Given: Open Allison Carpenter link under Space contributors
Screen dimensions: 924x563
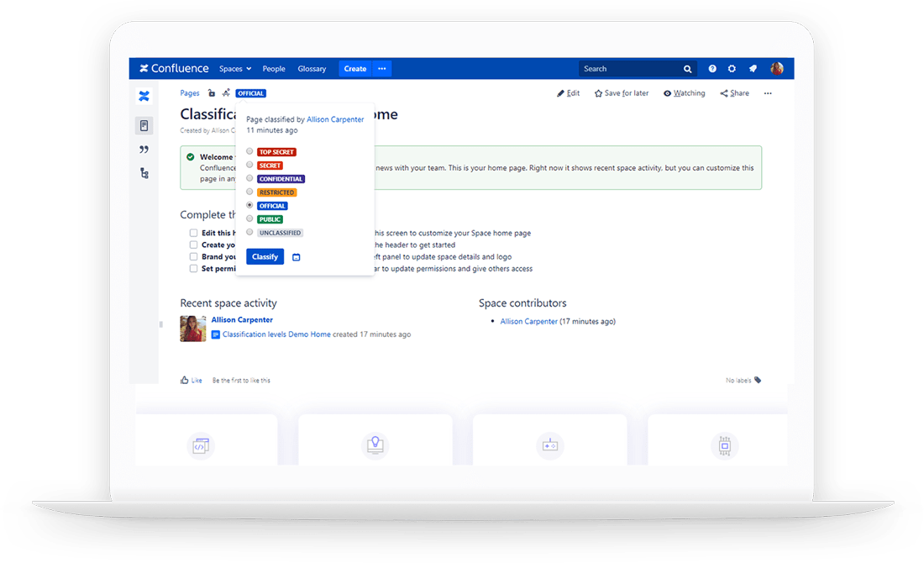Looking at the screenshot, I should [x=528, y=321].
